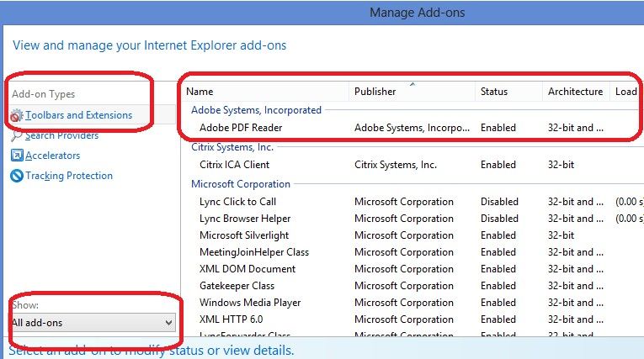644x359 pixels.
Task: Click load time value of Lync Click to Call
Action: pyautogui.click(x=629, y=202)
